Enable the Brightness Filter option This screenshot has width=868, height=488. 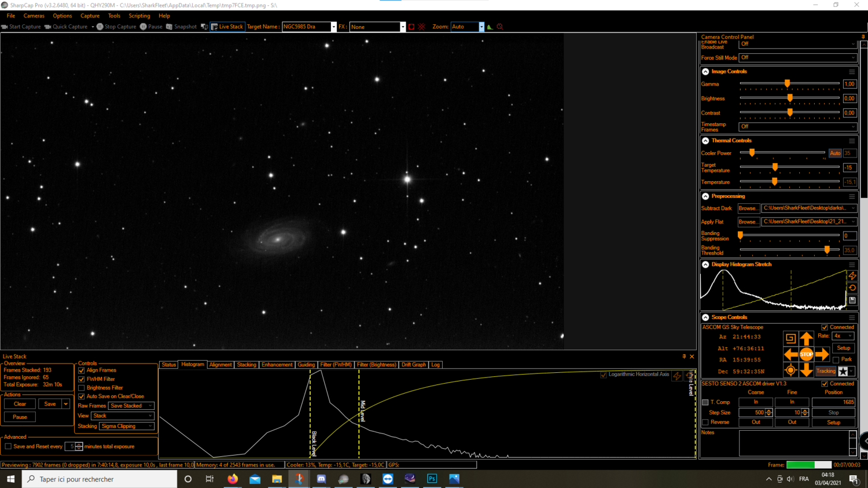[x=82, y=387]
